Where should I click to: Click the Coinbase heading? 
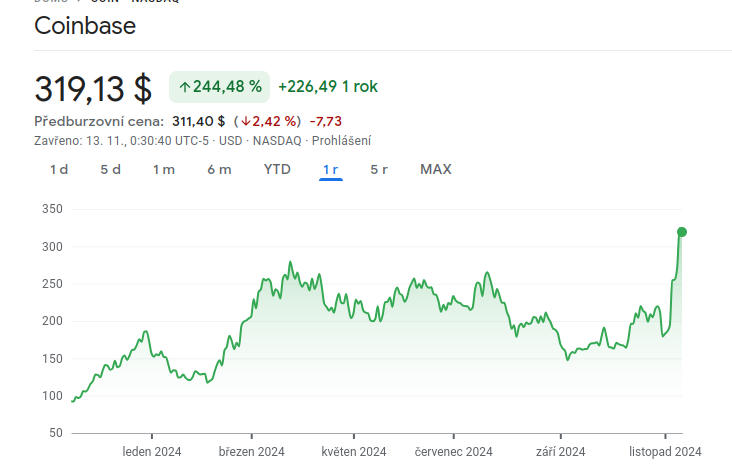(85, 26)
